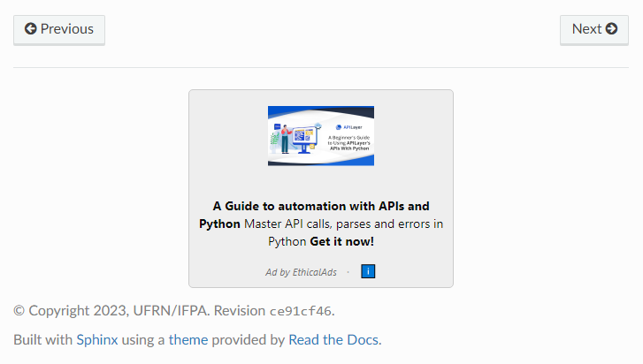643x364 pixels.
Task: Click the Next button
Action: tap(594, 30)
